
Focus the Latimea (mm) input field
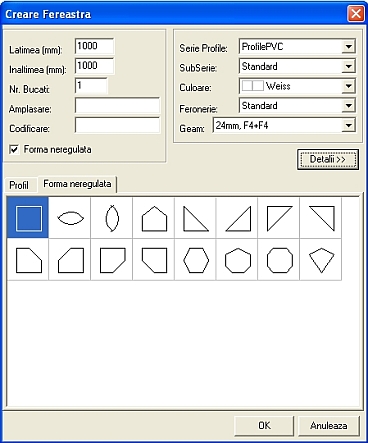click(x=95, y=46)
